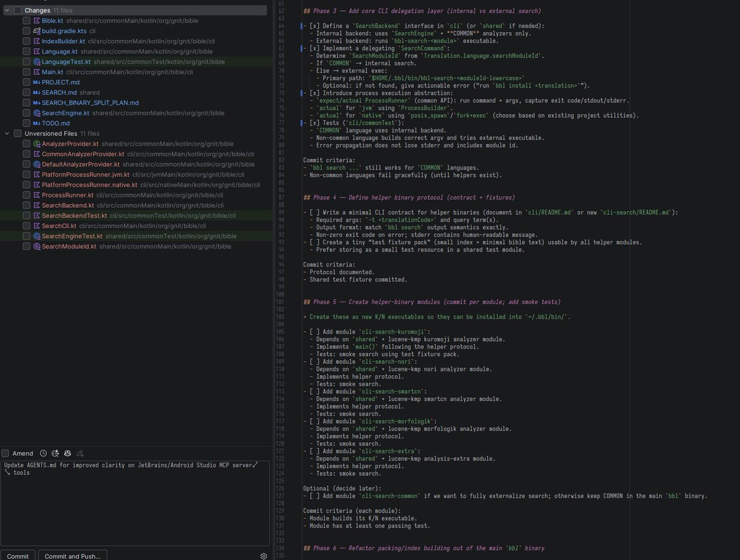Click the 'Optional (decide later):' line
The height and width of the screenshot is (560, 740).
(x=343, y=488)
